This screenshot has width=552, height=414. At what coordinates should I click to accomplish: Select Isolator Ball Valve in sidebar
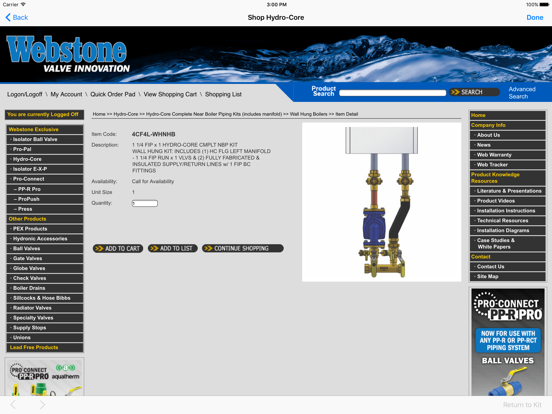point(45,139)
